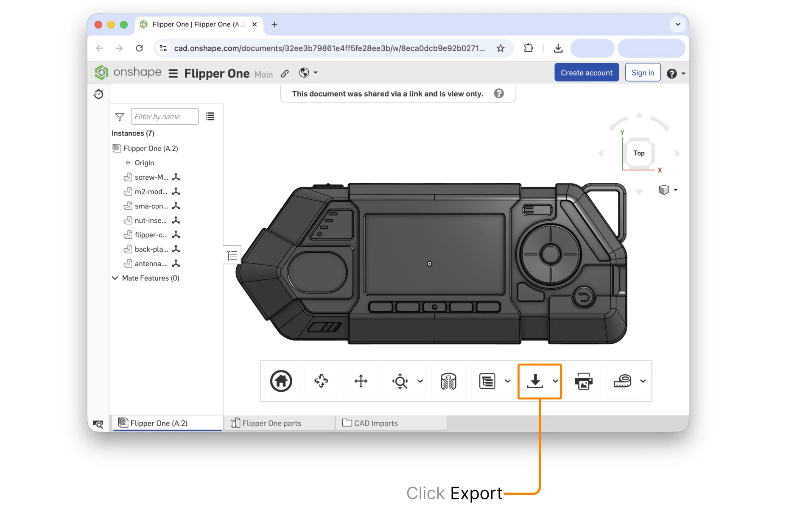Open zoom options dropdown arrow
The image size is (786, 532).
(x=420, y=381)
